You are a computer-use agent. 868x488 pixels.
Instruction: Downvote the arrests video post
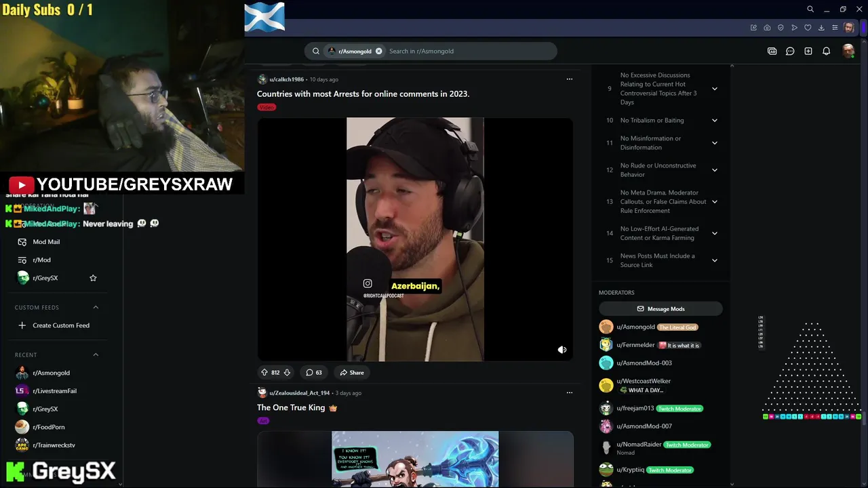click(x=287, y=372)
